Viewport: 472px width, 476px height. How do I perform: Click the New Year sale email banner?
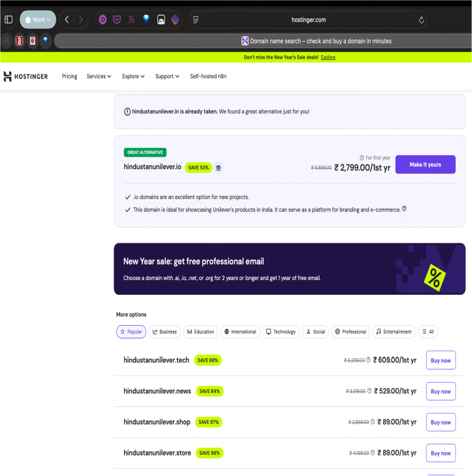coord(289,269)
